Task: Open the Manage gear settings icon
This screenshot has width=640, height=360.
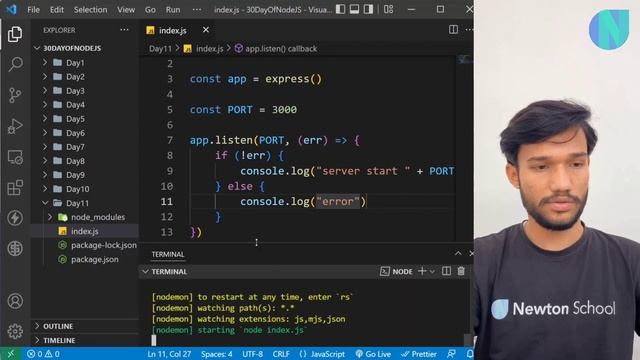Action: (x=15, y=331)
